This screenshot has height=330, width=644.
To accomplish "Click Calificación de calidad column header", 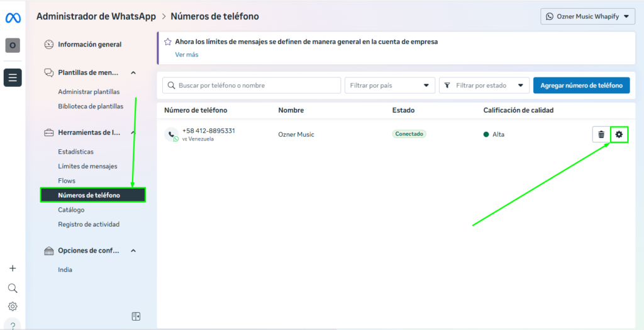I will pos(519,110).
